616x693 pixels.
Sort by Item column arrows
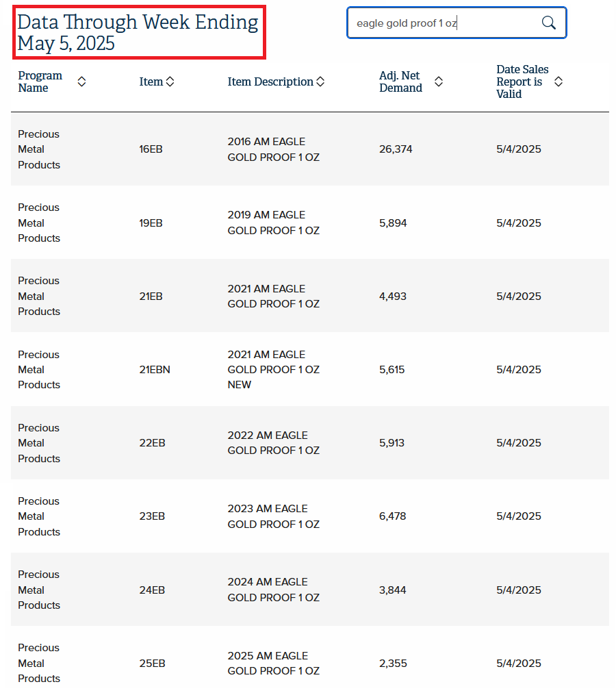pyautogui.click(x=170, y=81)
